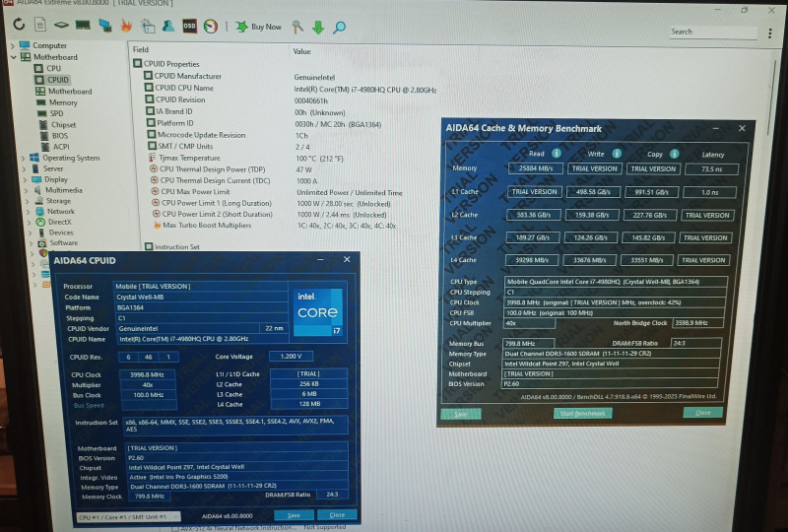Click the main window vertical scrollbar
Image resolution: width=788 pixels, height=532 pixels.
tap(772, 99)
